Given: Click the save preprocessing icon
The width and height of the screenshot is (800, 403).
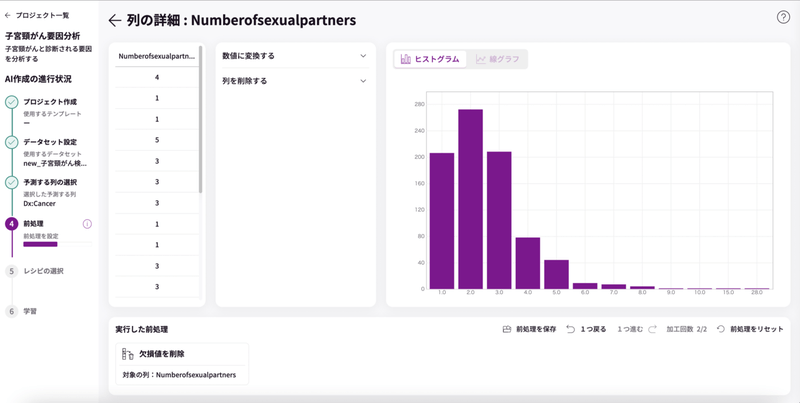Looking at the screenshot, I should tap(507, 330).
